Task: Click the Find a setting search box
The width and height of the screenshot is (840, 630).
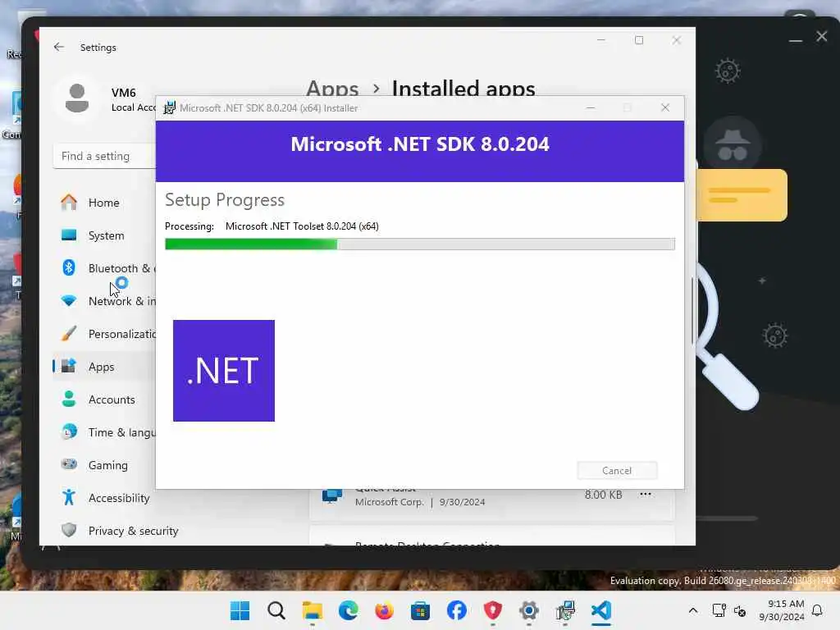Action: point(104,156)
